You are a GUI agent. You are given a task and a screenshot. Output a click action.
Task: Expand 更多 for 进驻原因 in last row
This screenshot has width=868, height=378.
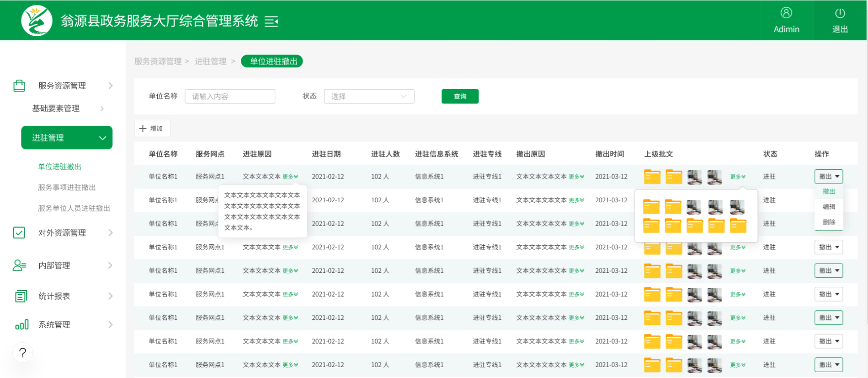290,365
